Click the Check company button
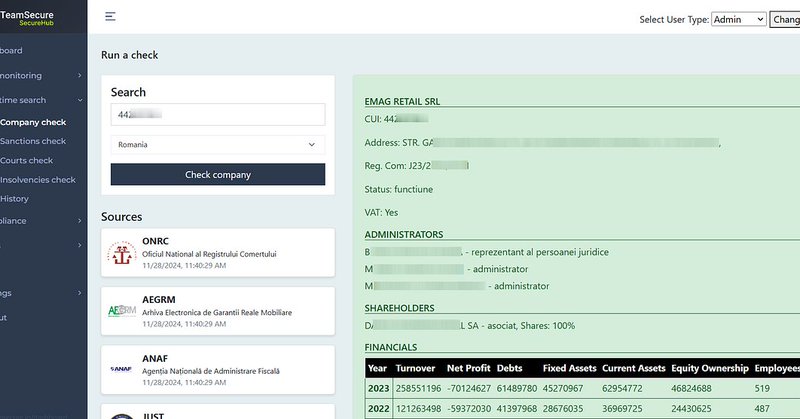The width and height of the screenshot is (800, 419). coord(218,175)
